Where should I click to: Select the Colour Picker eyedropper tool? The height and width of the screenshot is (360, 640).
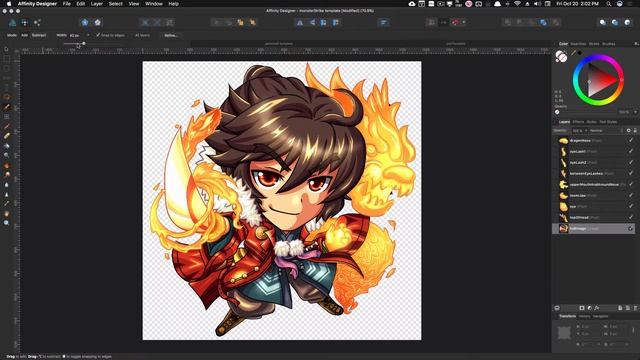pos(7,204)
